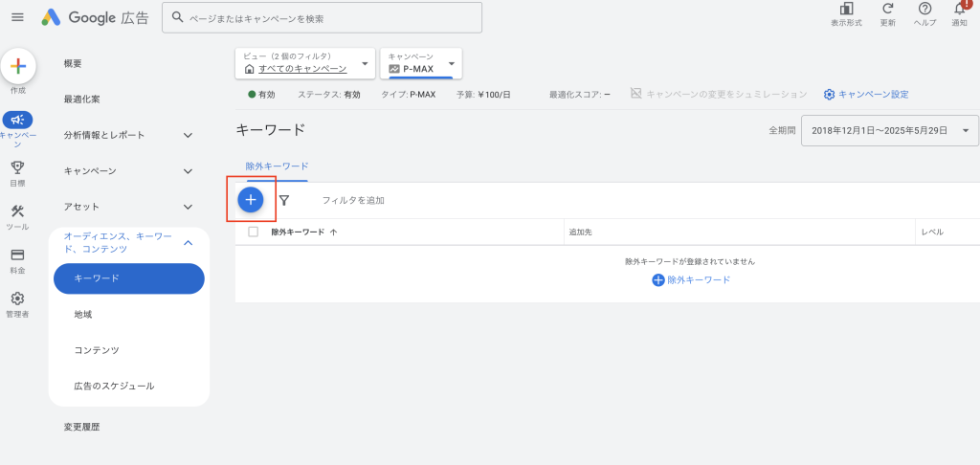
Task: Open the キャンペーン設定 link
Action: 866,94
